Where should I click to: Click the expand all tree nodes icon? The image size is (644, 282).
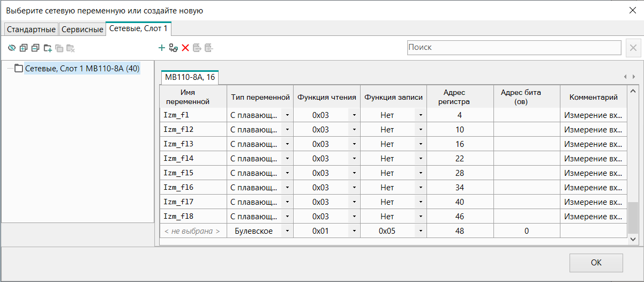point(24,48)
